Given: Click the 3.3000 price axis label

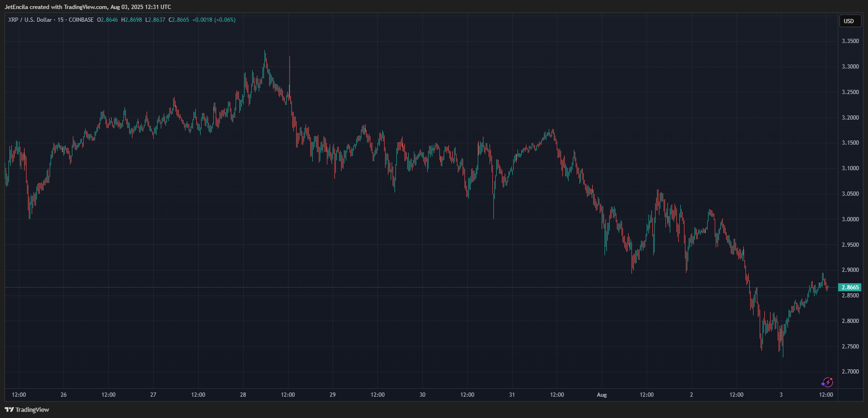Looking at the screenshot, I should coord(850,67).
